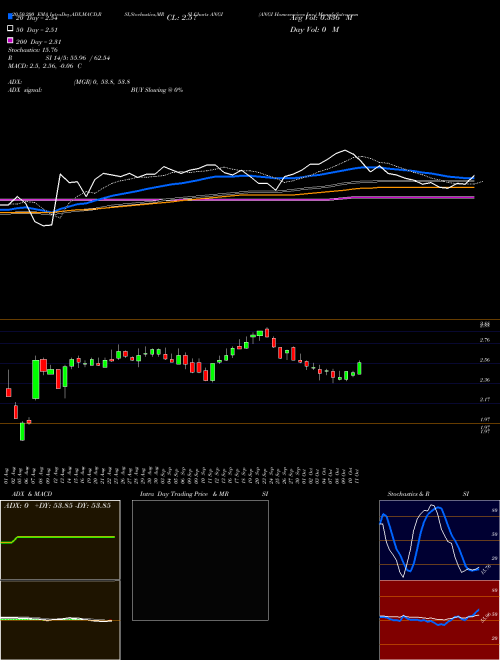
Task: Click the 'Stochastics & R' panel title
Action: 408,494
